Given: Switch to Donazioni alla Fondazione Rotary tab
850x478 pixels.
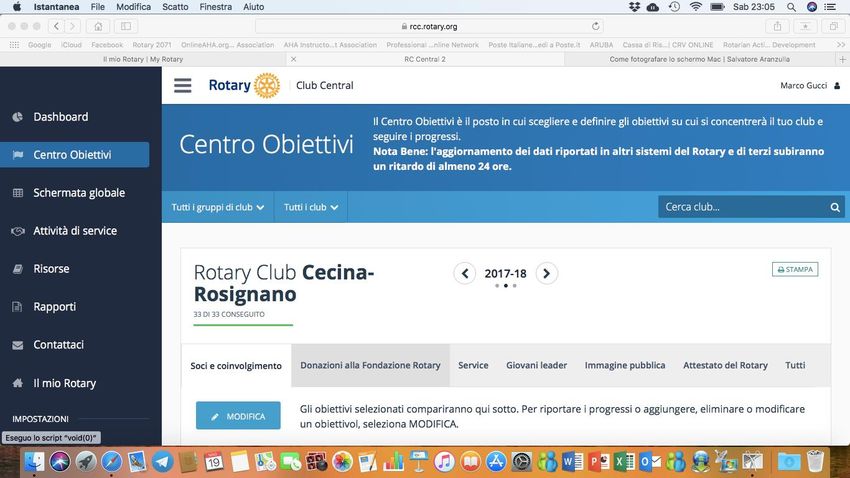Looking at the screenshot, I should point(370,366).
